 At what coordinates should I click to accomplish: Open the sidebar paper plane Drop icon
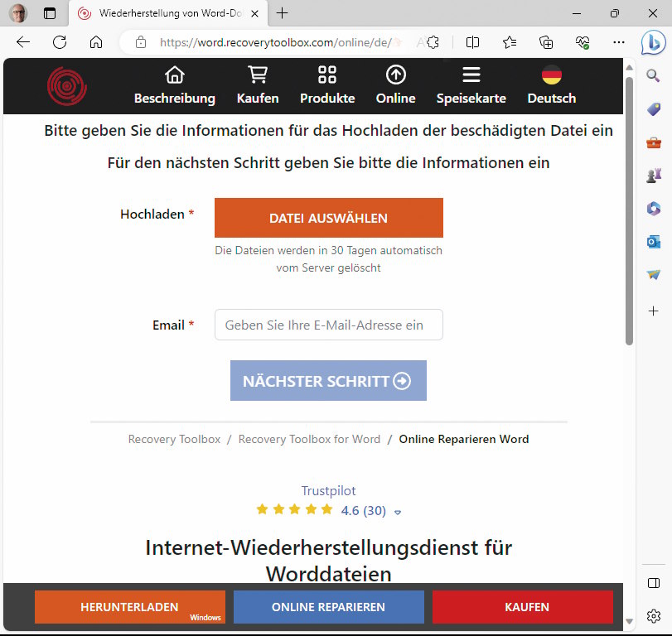654,275
